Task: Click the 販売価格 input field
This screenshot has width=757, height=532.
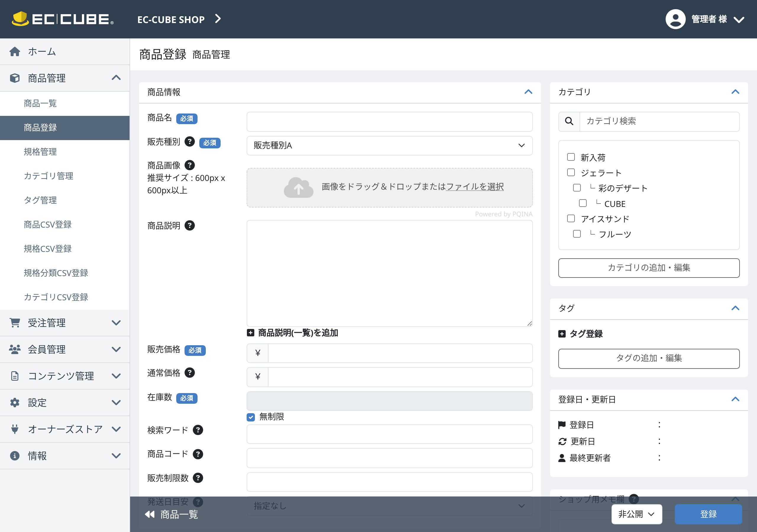Action: pos(400,353)
